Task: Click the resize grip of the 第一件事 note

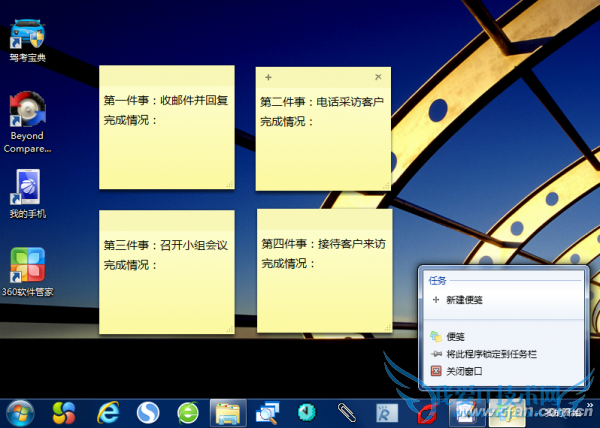Action: click(x=230, y=185)
